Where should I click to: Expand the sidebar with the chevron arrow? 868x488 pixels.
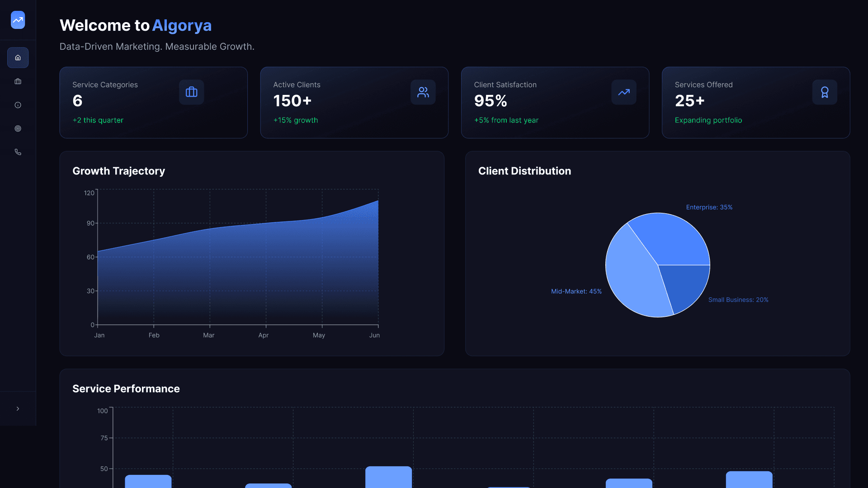pos(18,408)
